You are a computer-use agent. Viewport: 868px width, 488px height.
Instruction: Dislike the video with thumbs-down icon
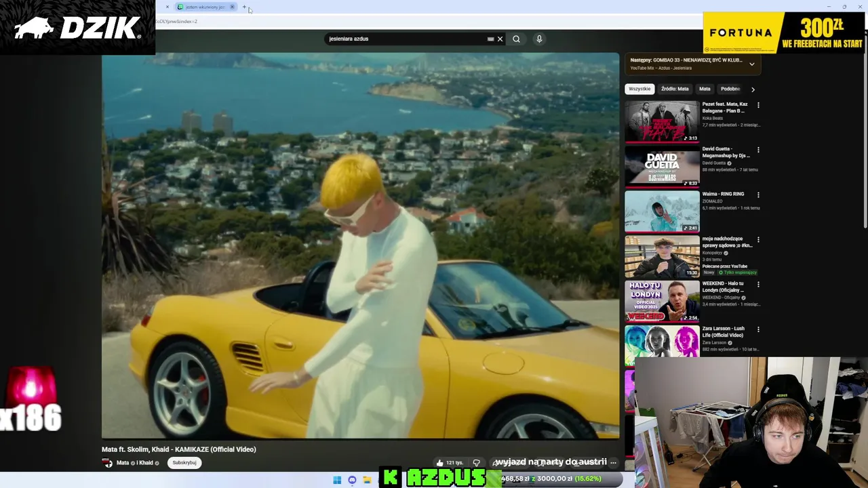point(476,463)
